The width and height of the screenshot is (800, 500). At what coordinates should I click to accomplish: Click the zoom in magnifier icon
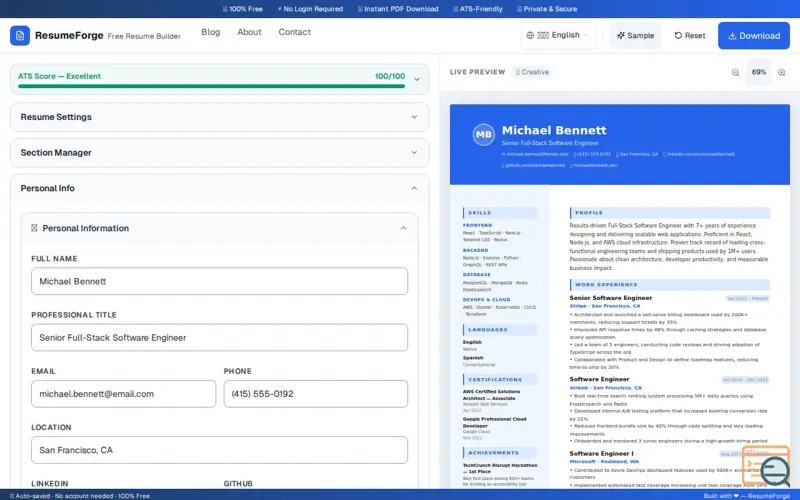pyautogui.click(x=781, y=72)
